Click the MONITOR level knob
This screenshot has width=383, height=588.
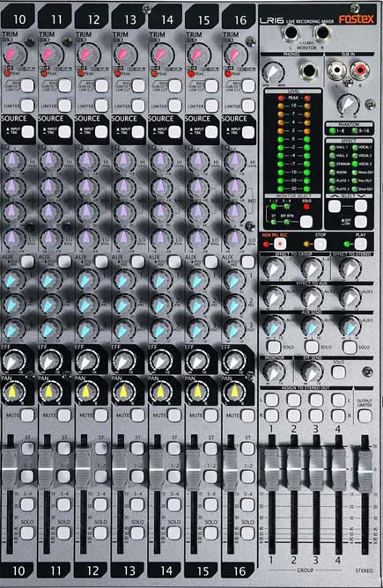tap(274, 371)
